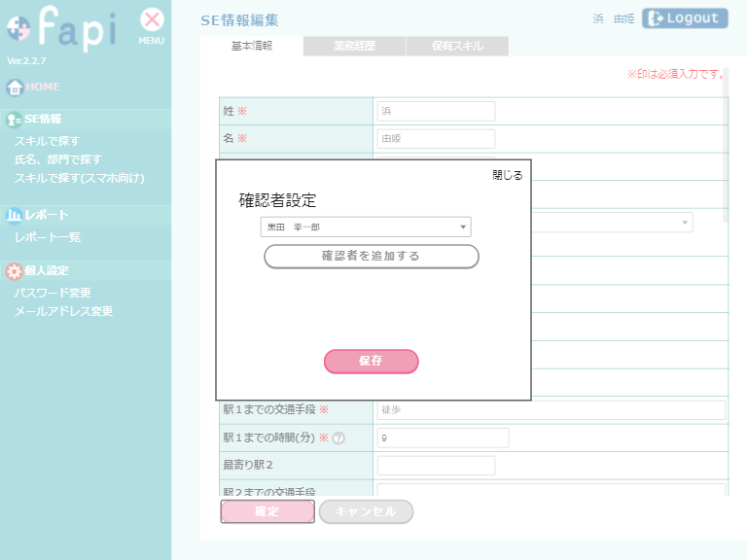Click the 駅1までの時間 input field
Screen dimensions: 747x560
pyautogui.click(x=443, y=438)
